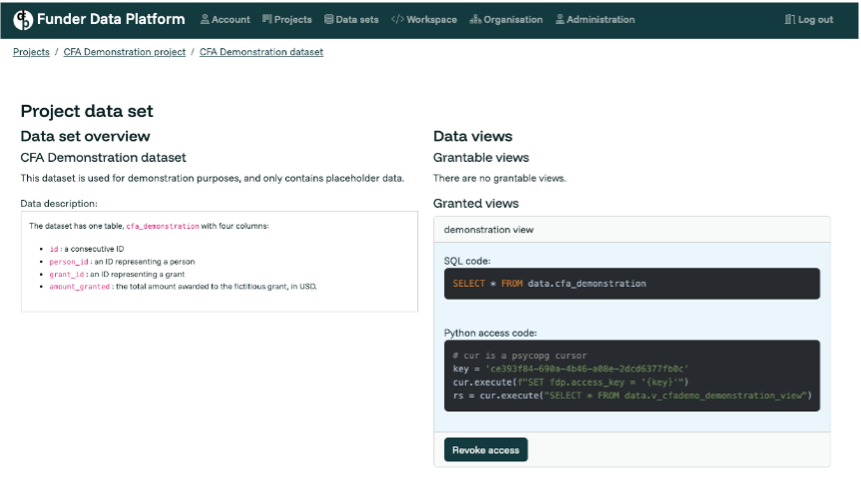Click the Log out door icon

pos(790,20)
